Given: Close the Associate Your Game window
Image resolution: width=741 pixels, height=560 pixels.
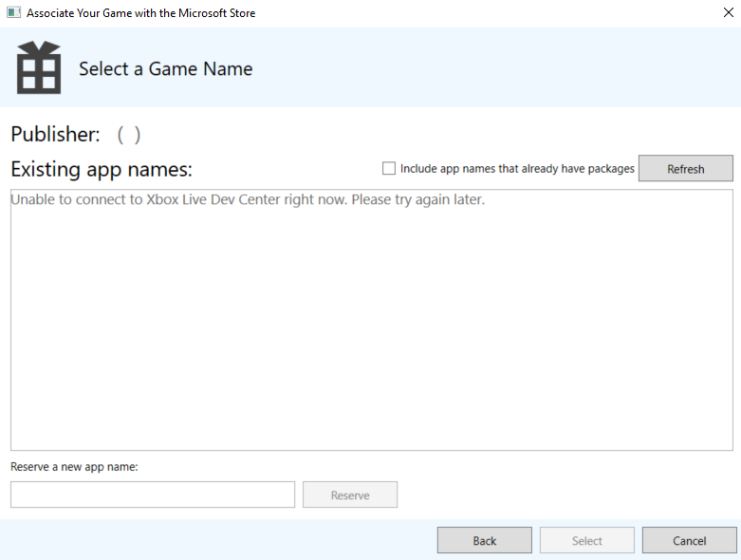Looking at the screenshot, I should point(729,12).
